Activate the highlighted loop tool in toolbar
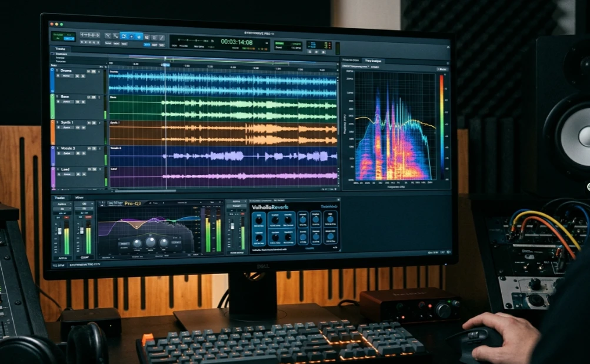 (124, 36)
